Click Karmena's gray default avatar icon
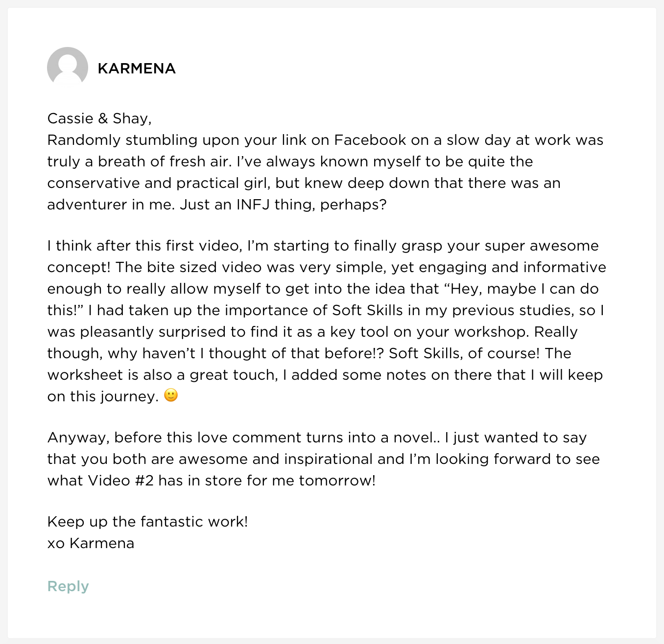This screenshot has height=644, width=664. [68, 68]
